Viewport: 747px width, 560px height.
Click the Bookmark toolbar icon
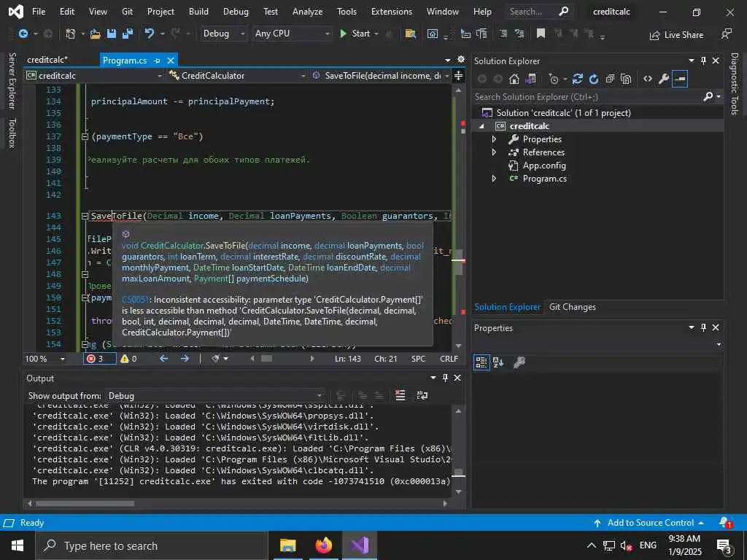pos(541,34)
